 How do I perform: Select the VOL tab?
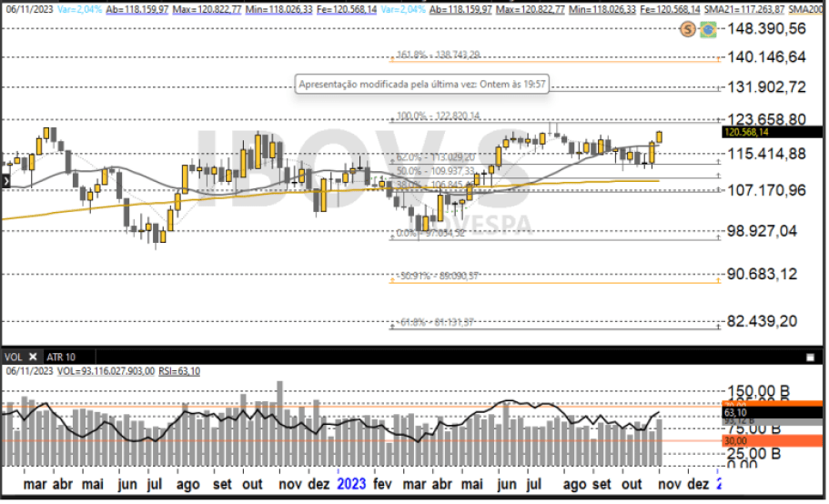[14, 357]
